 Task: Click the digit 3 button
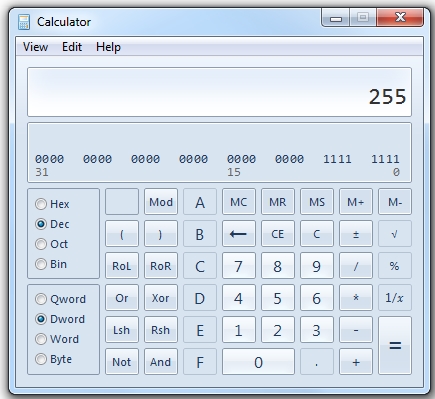point(317,330)
